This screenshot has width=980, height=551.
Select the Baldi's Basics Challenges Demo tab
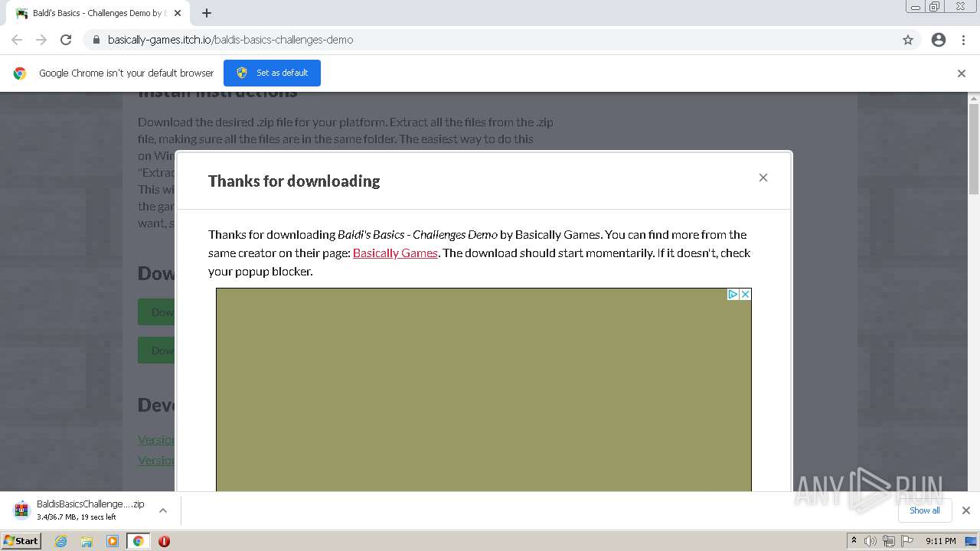[97, 13]
